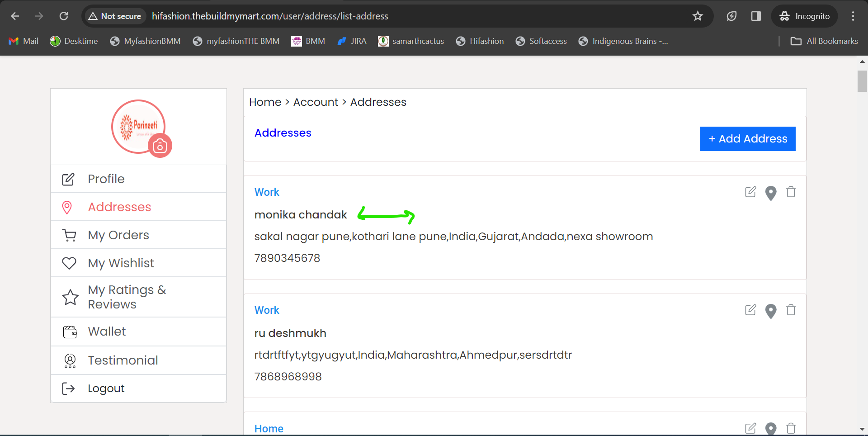Viewport: 868px width, 436px height.
Task: Open Desktime bookmark
Action: pos(74,41)
